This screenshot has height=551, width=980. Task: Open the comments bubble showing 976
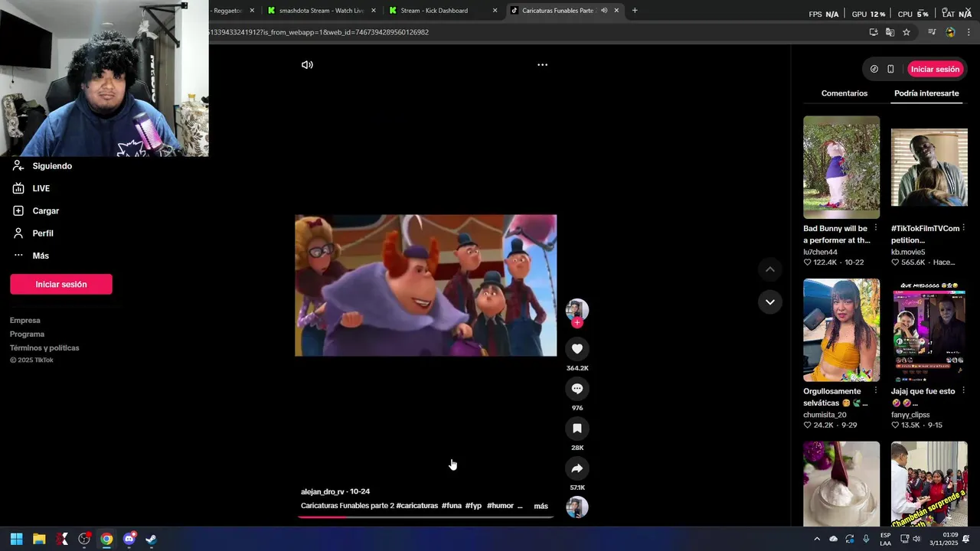click(x=577, y=389)
